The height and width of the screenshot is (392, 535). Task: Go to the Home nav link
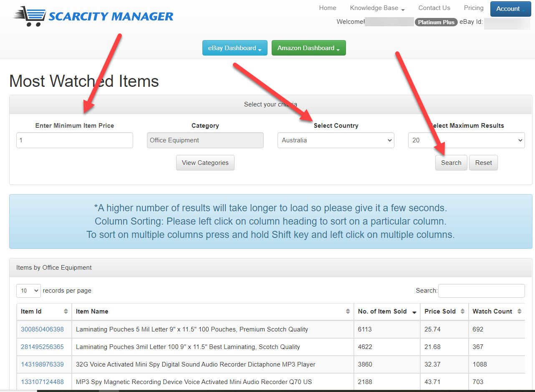328,8
